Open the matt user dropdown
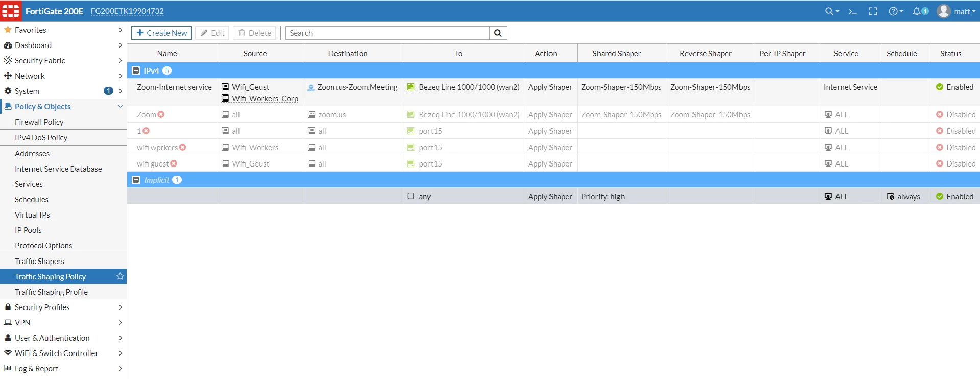 (965, 11)
